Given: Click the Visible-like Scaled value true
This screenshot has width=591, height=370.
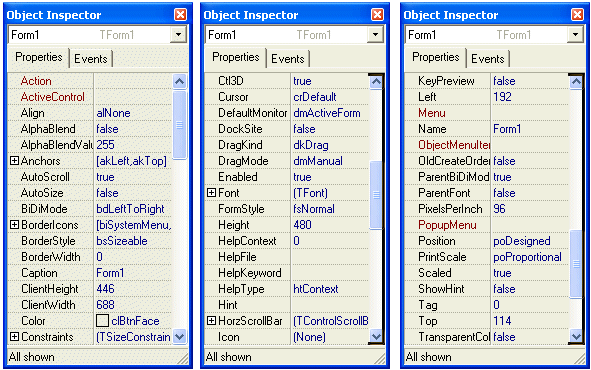Looking at the screenshot, I should [530, 273].
